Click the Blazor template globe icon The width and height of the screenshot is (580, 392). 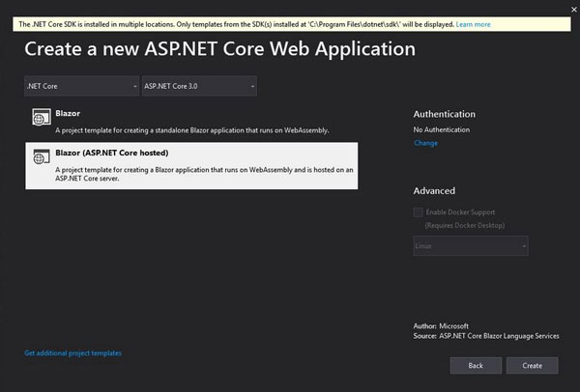tap(41, 118)
